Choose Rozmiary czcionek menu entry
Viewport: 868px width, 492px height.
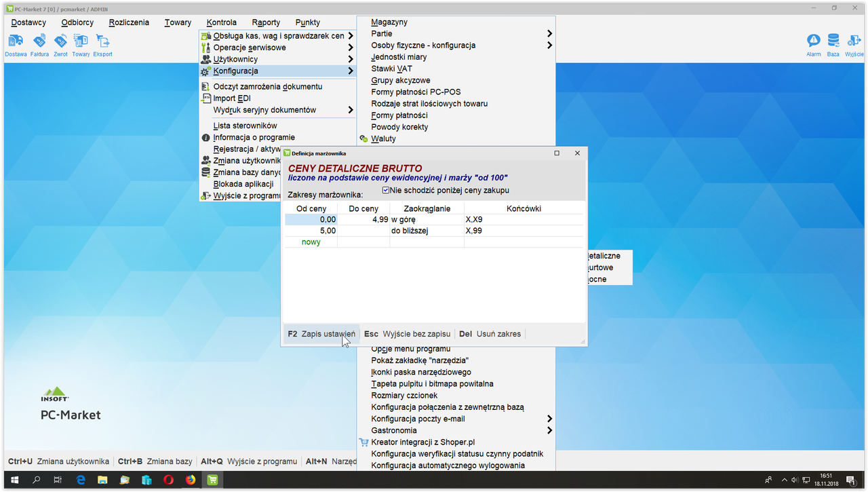[456, 395]
